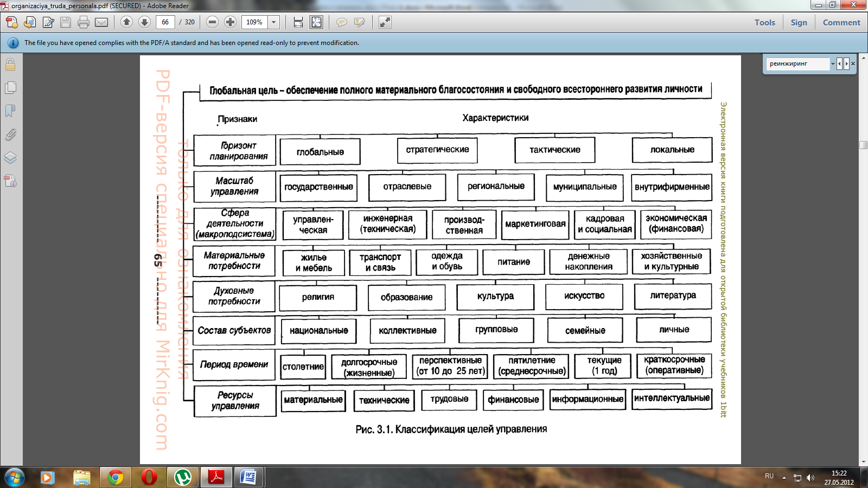The height and width of the screenshot is (488, 868).
Task: Click the fit one full page icon
Action: 316,22
